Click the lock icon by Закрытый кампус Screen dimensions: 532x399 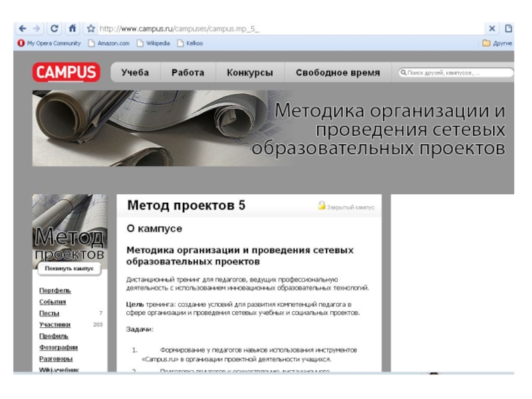[x=321, y=206]
